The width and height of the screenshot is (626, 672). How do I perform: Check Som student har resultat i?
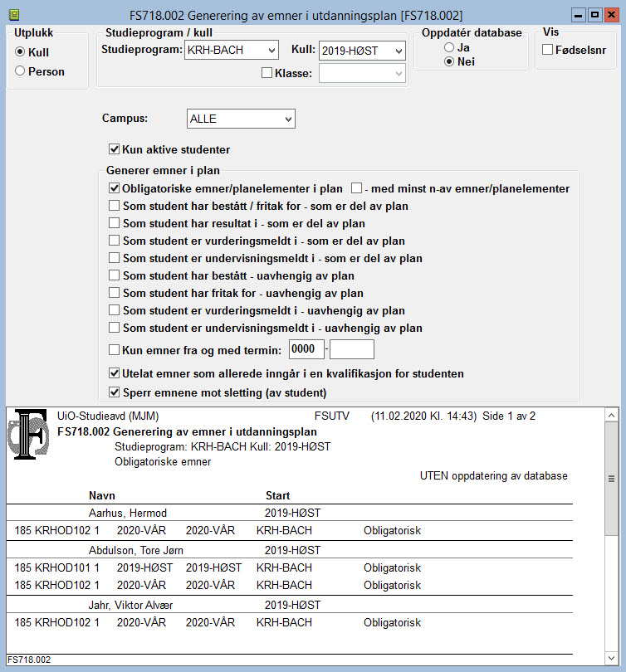[114, 223]
